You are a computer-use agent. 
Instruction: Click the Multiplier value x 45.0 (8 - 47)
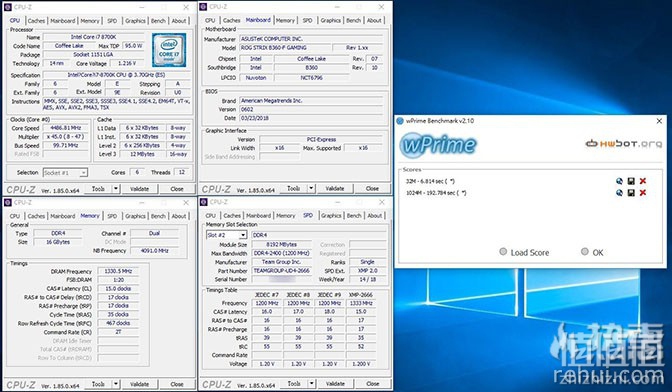[x=66, y=137]
